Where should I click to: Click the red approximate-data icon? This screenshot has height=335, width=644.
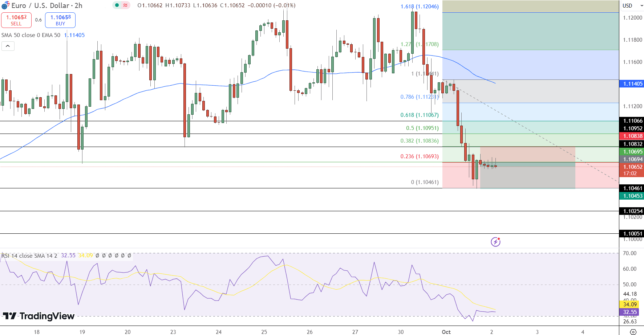125,5
